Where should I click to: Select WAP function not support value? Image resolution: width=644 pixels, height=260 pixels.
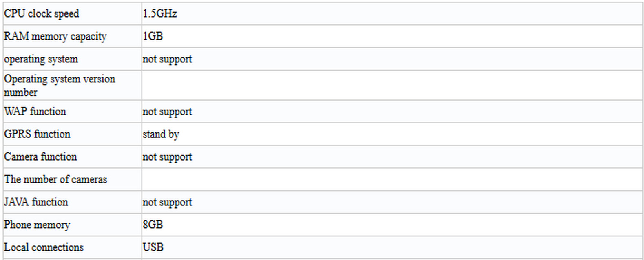pos(167,112)
